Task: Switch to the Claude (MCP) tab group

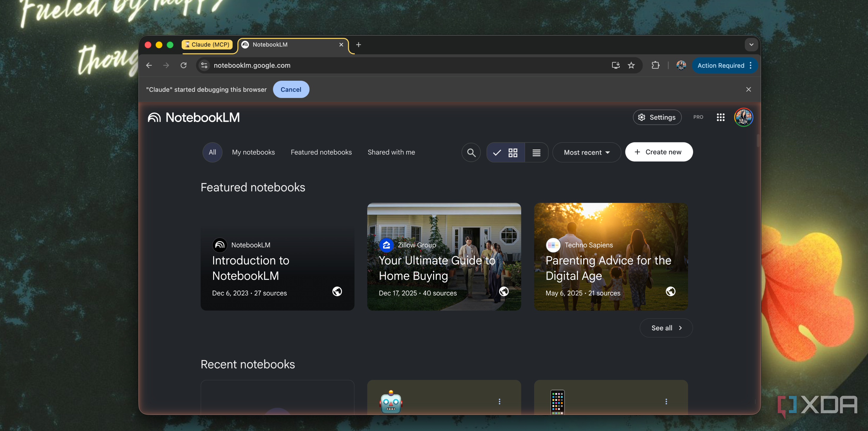Action: [207, 45]
